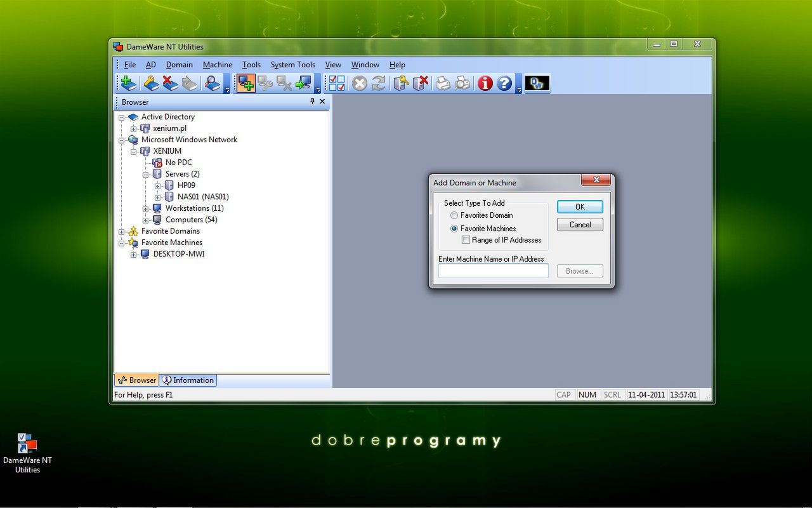This screenshot has width=812, height=508.
Task: Click the wrench book toolbar icon
Action: 151,83
